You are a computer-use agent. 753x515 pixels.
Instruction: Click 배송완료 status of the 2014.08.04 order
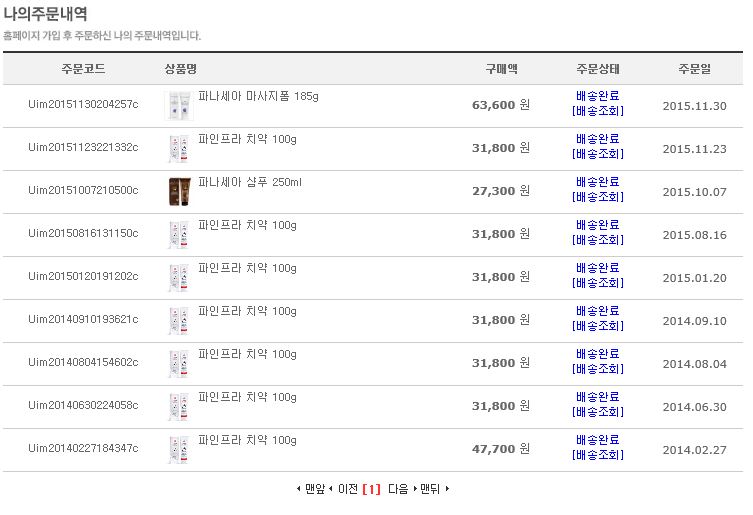point(598,354)
